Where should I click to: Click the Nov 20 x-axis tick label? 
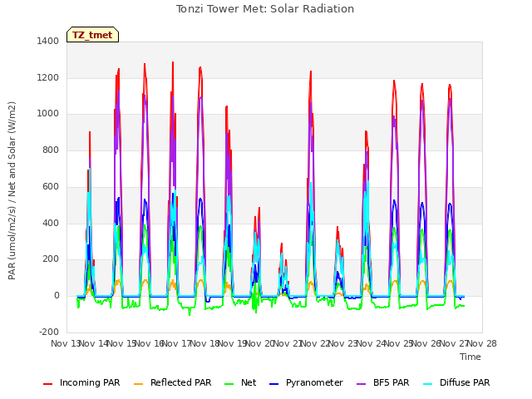click(x=260, y=343)
